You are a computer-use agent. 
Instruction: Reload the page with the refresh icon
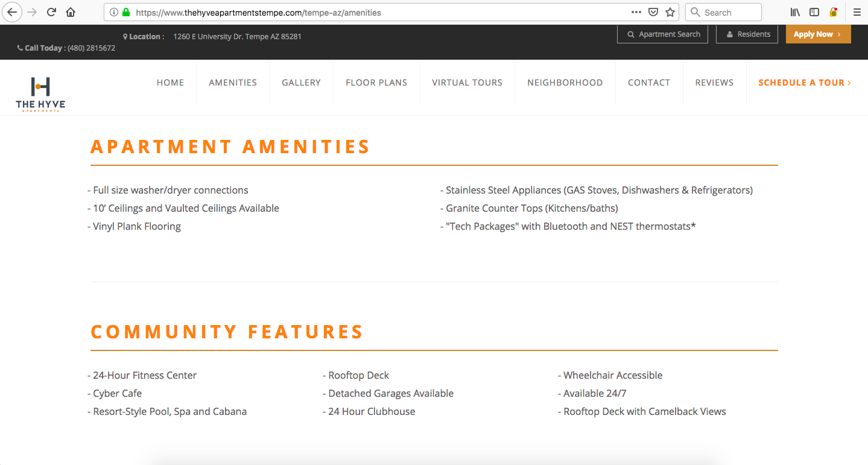point(52,12)
